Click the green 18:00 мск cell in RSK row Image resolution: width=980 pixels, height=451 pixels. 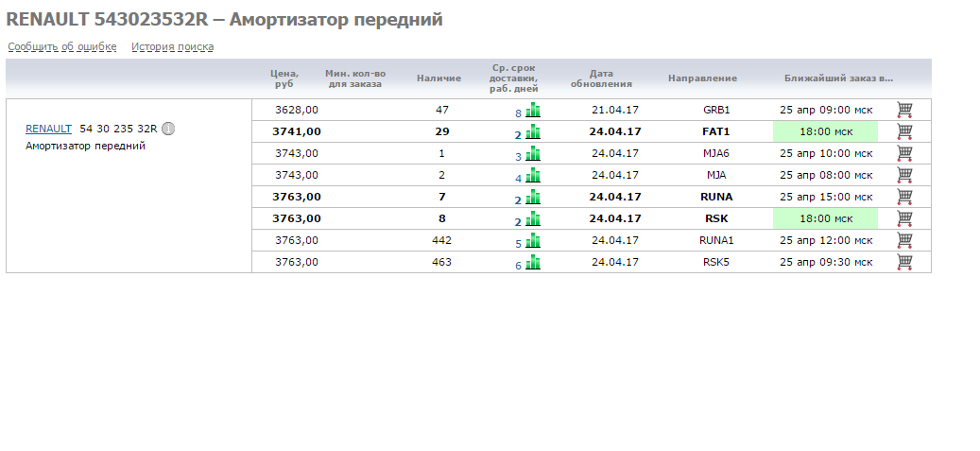[825, 219]
